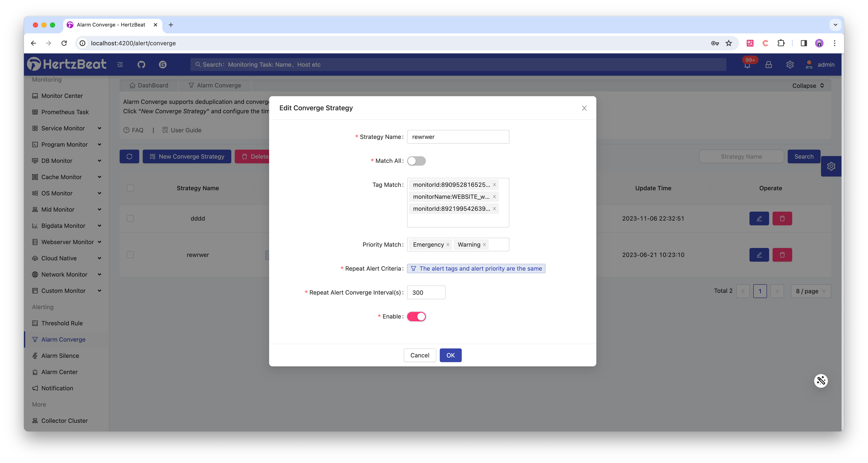This screenshot has width=868, height=463.
Task: Click the trash icon for rewrwer row
Action: pos(782,255)
